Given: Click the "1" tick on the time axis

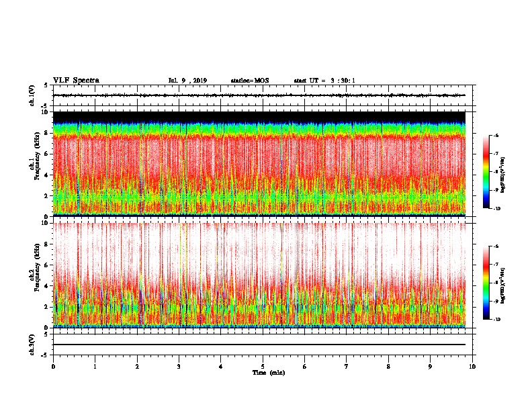Looking at the screenshot, I should point(95,367).
